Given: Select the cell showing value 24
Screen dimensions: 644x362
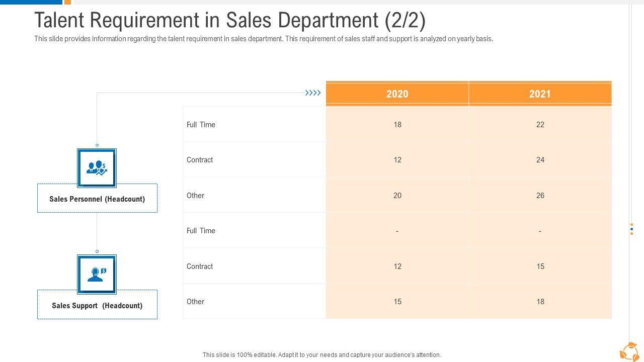Looking at the screenshot, I should (x=540, y=160).
